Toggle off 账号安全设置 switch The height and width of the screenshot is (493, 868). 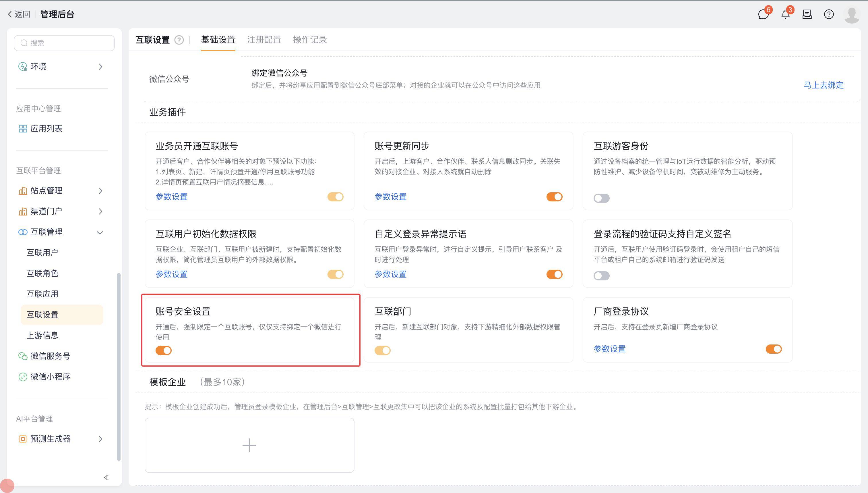163,351
